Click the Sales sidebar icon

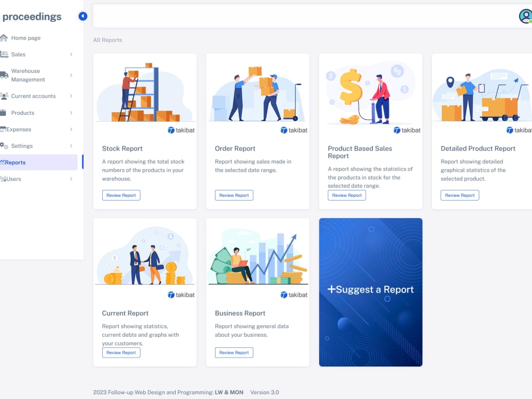[4, 54]
